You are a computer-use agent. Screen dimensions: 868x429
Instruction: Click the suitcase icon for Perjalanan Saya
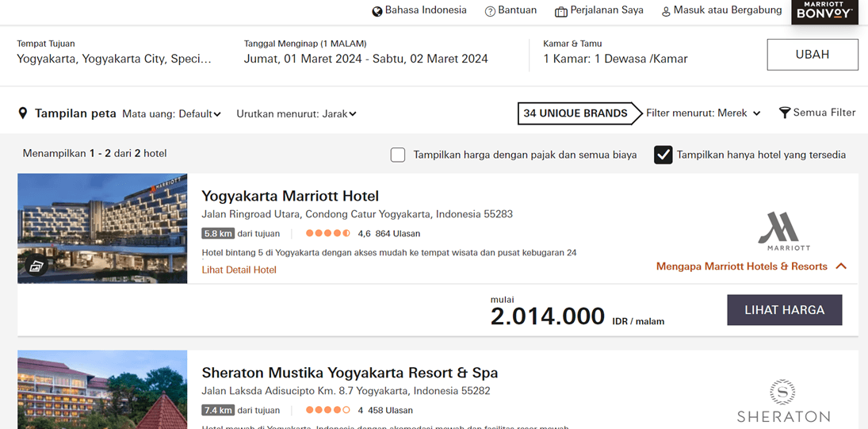[x=560, y=12]
